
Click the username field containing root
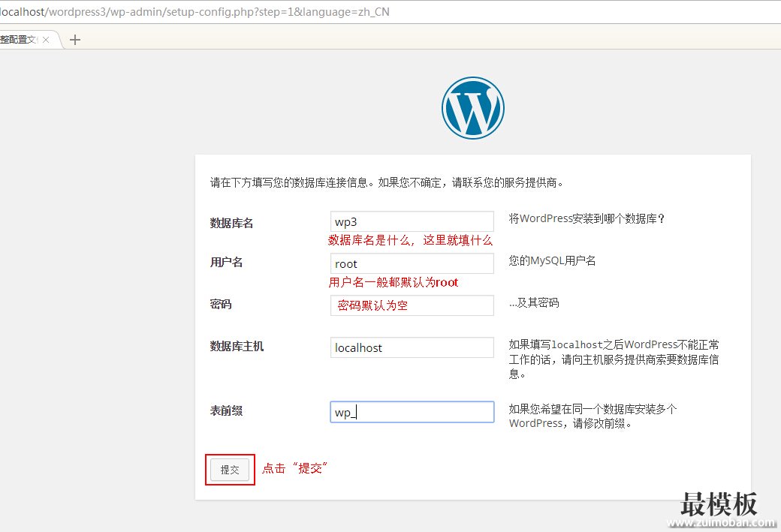pyautogui.click(x=412, y=263)
